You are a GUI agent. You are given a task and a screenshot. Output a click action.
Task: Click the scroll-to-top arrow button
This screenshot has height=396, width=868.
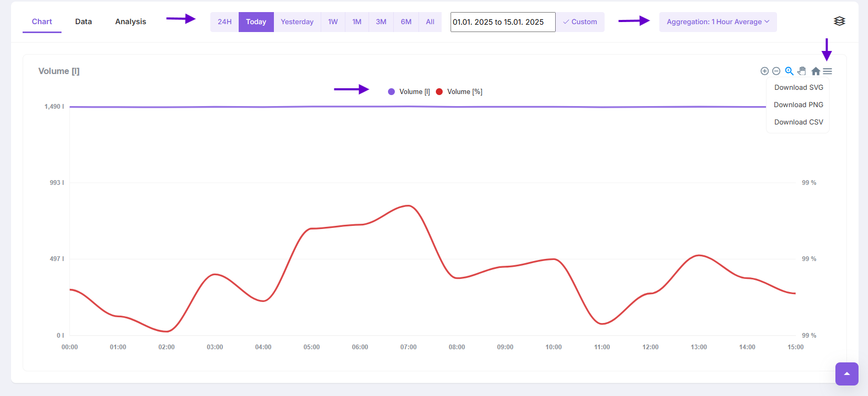coord(847,374)
